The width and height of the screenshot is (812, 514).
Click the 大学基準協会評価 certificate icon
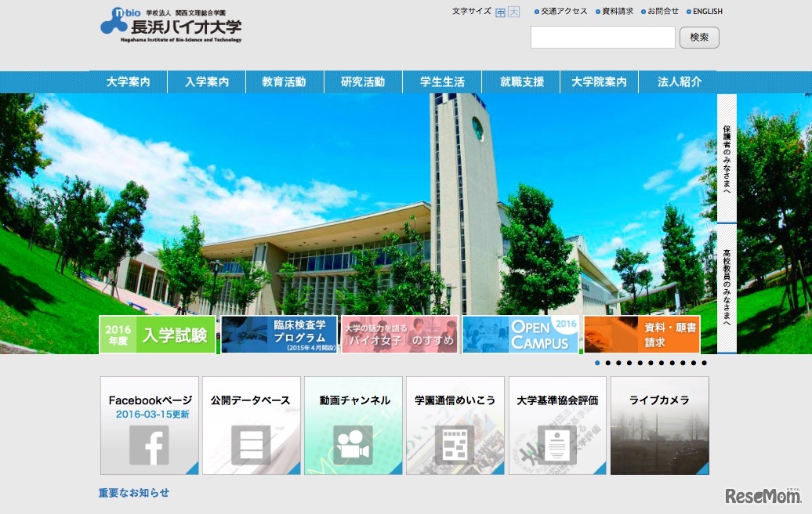(556, 443)
